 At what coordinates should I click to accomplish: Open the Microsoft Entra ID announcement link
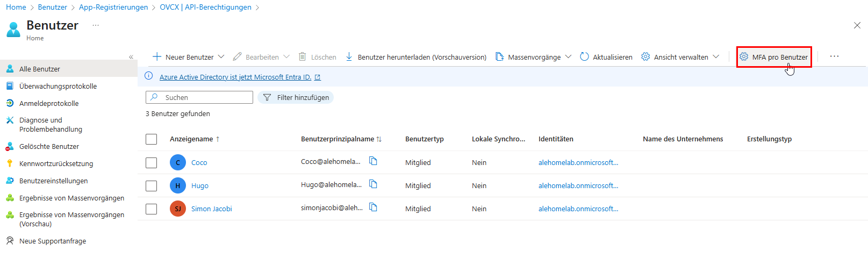[x=235, y=77]
